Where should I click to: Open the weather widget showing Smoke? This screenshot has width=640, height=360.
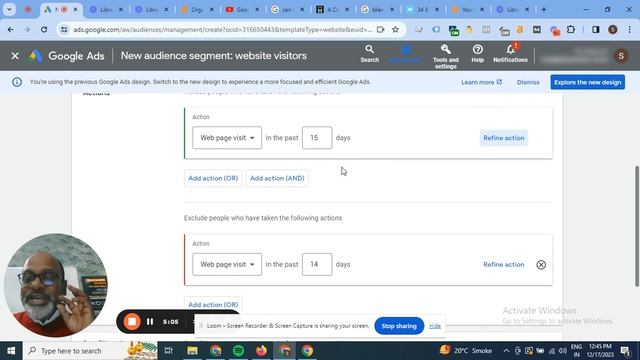pyautogui.click(x=466, y=351)
